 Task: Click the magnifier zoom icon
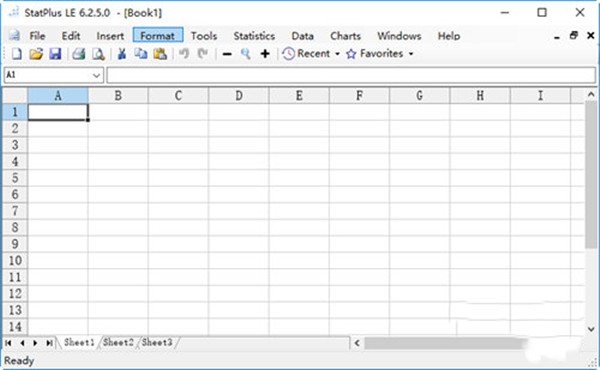pos(246,54)
